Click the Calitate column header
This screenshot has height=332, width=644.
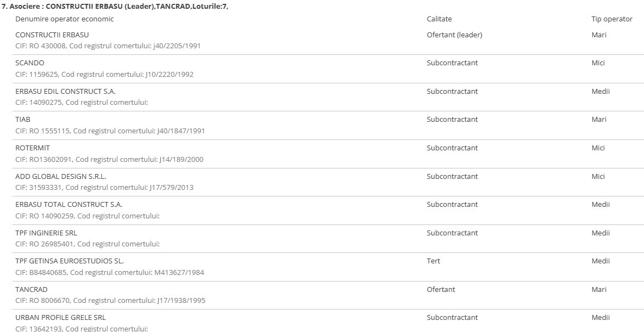[x=439, y=19]
